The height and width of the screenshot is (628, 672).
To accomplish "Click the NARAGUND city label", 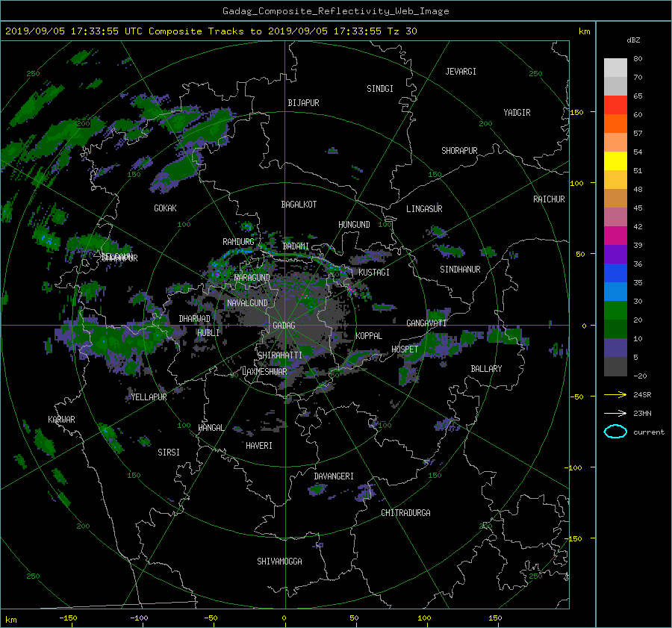I will pyautogui.click(x=252, y=278).
